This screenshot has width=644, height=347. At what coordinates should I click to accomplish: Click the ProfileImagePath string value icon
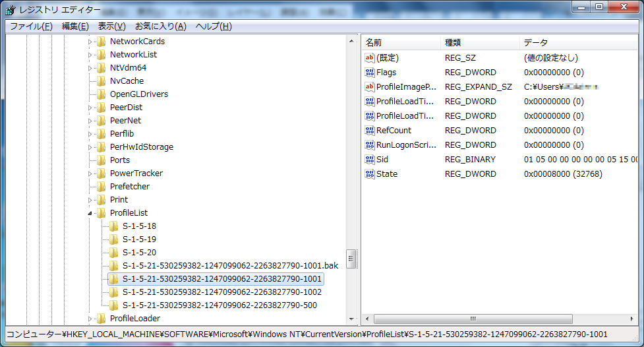click(x=370, y=87)
